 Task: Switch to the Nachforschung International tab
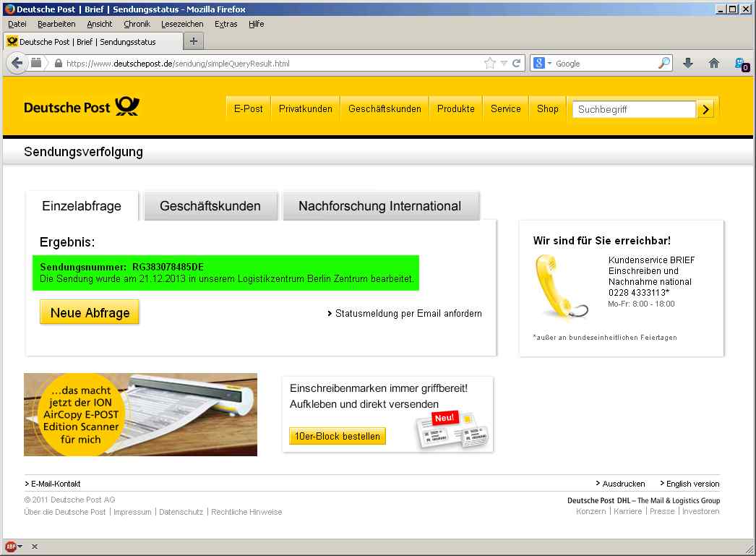[x=379, y=206]
